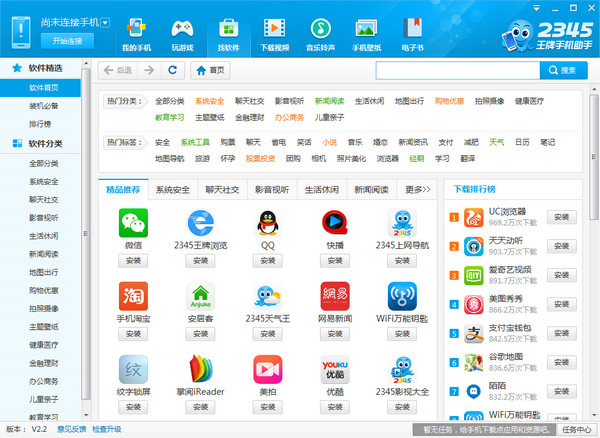600x438 pixels.
Task: Click the 2345天气王 app icon
Action: pos(268,296)
